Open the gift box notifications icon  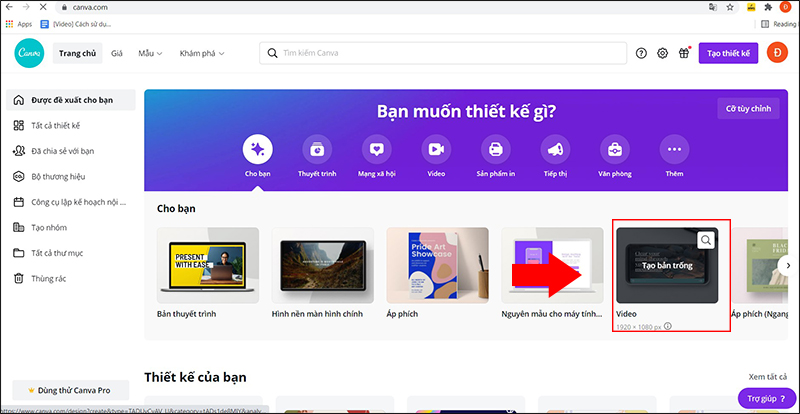pos(684,53)
